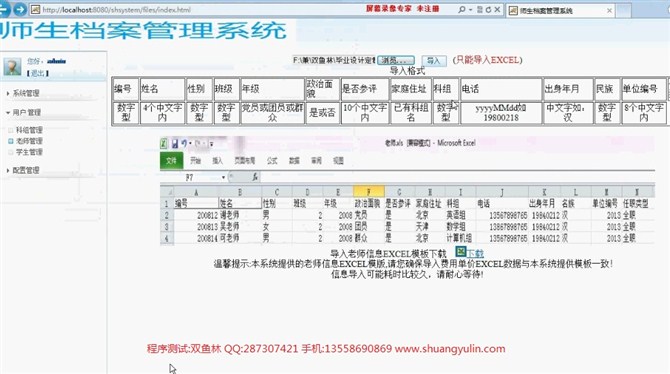Click the green Excel icon beside 下载
Image resolution: width=670 pixels, height=374 pixels.
460,251
